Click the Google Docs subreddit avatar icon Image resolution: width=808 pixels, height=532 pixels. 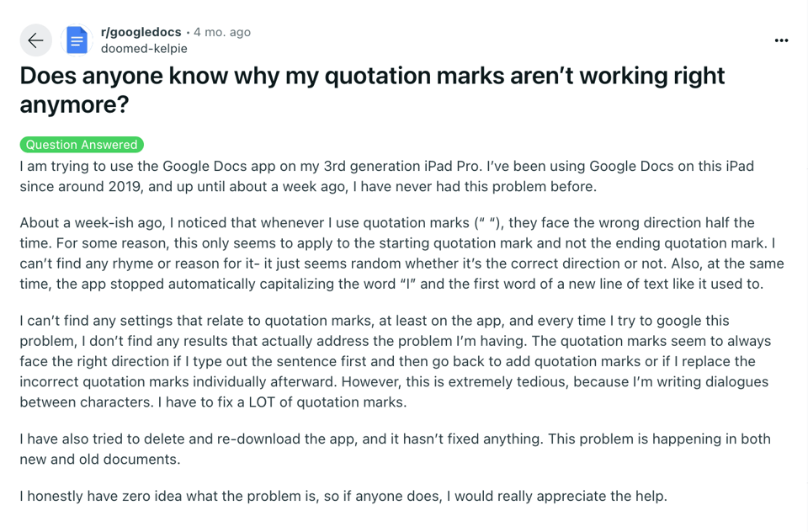[77, 40]
